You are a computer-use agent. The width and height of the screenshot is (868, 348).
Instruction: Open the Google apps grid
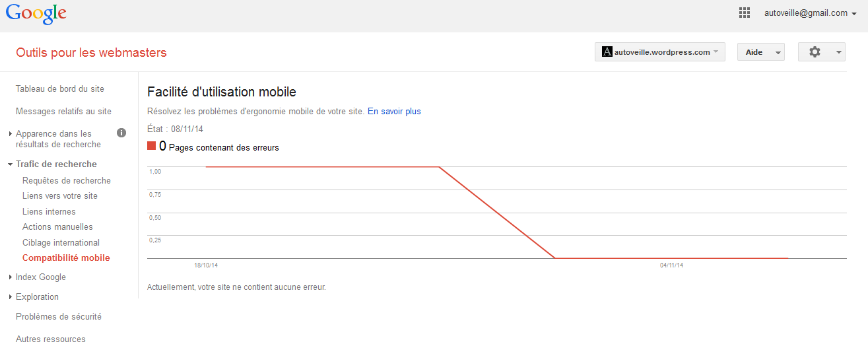[x=745, y=13]
